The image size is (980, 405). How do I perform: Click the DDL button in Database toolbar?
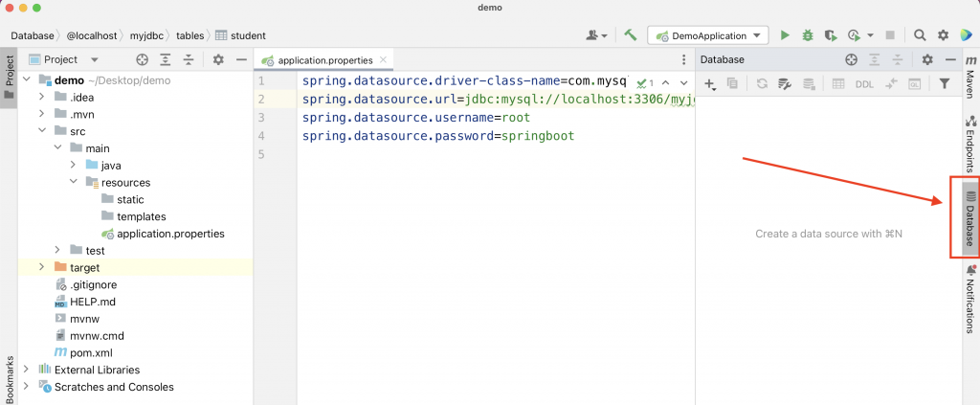coord(864,83)
